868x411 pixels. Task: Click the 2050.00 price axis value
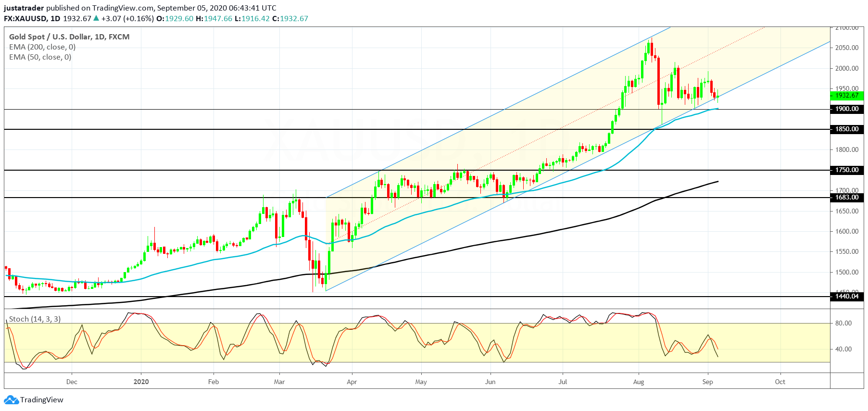tap(847, 48)
